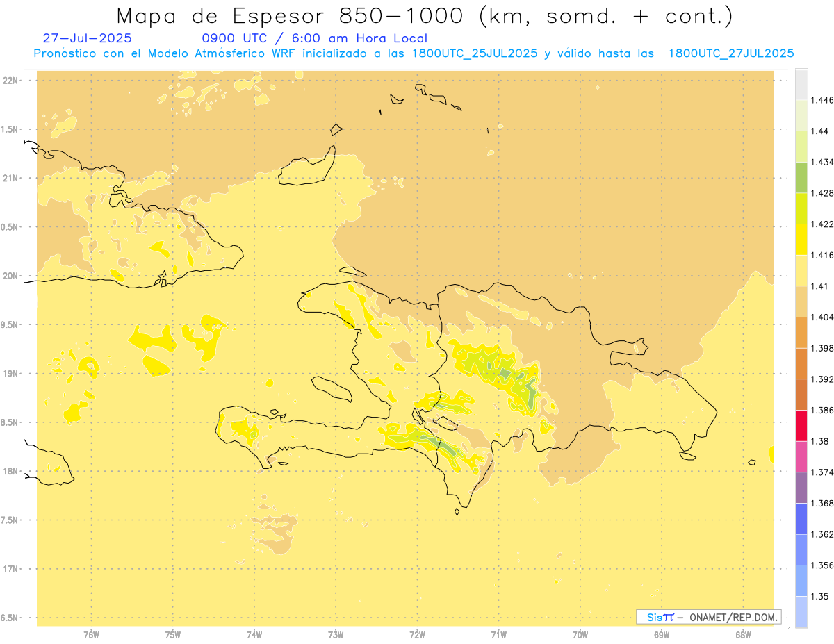Select the orange swatch between 1.398 and 1.404

(801, 333)
